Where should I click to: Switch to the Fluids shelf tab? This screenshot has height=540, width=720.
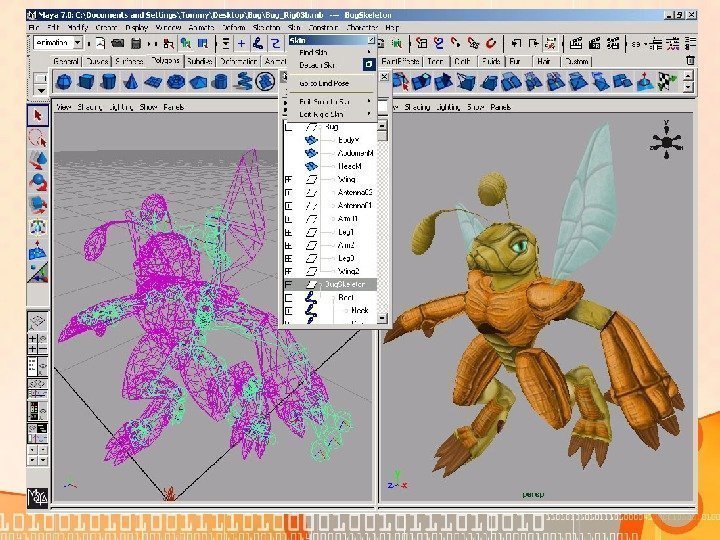pyautogui.click(x=491, y=61)
